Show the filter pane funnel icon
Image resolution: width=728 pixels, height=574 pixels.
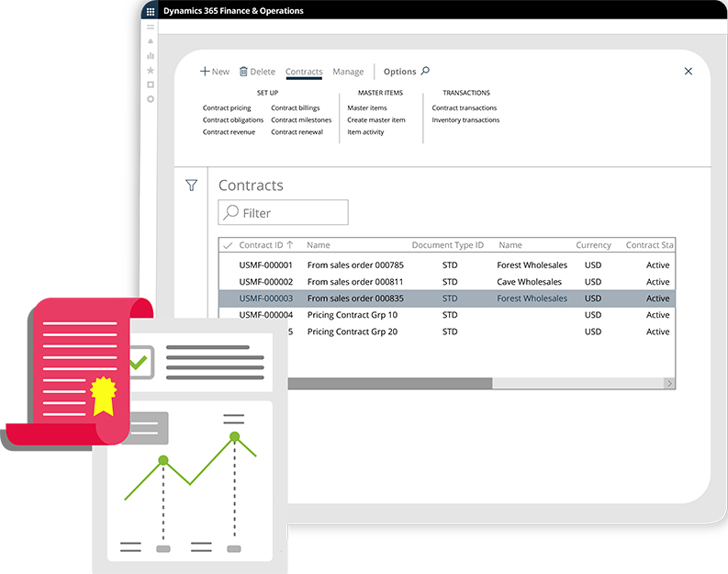tap(191, 186)
